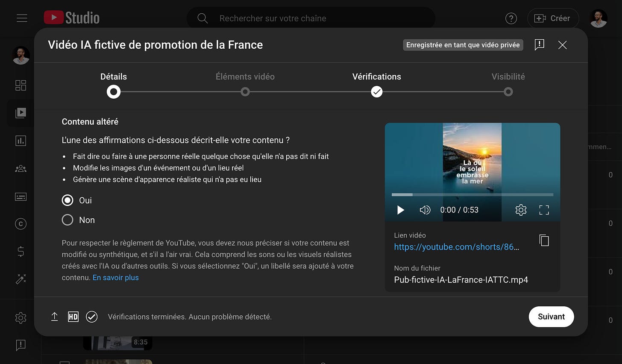The width and height of the screenshot is (622, 364).
Task: Select the Oui radio button
Action: 67,200
